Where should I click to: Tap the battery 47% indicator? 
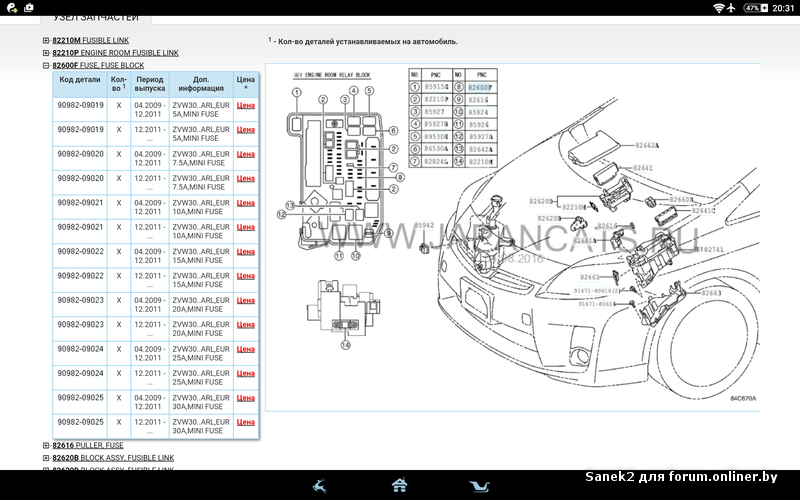pyautogui.click(x=756, y=8)
